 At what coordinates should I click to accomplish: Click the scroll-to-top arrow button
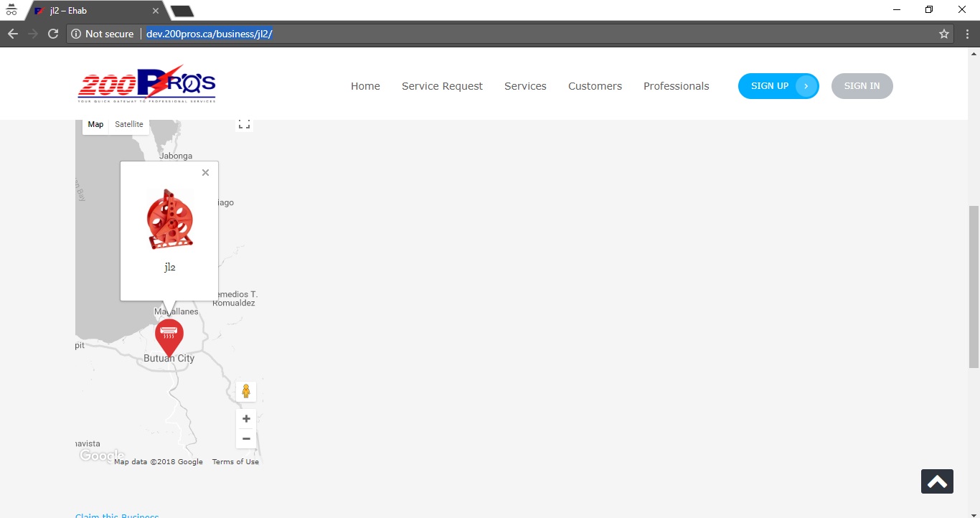click(x=937, y=481)
